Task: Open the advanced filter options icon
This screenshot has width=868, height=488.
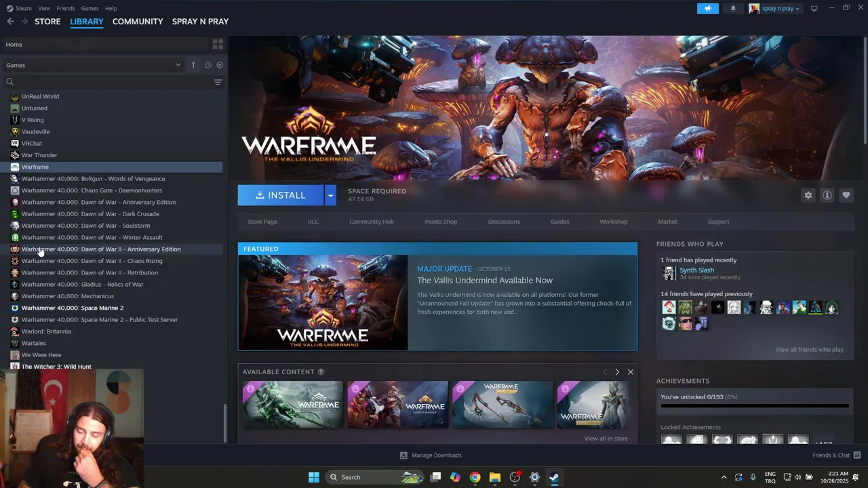Action: 218,82
